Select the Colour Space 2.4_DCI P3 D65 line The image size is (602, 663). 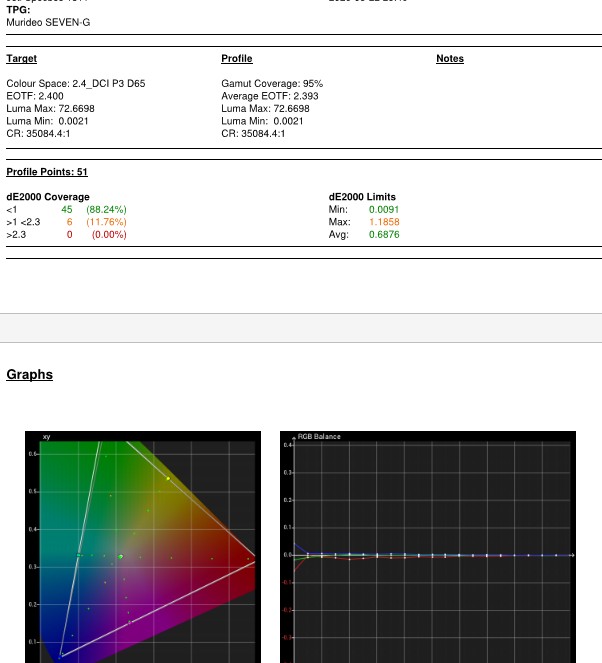[x=76, y=84]
